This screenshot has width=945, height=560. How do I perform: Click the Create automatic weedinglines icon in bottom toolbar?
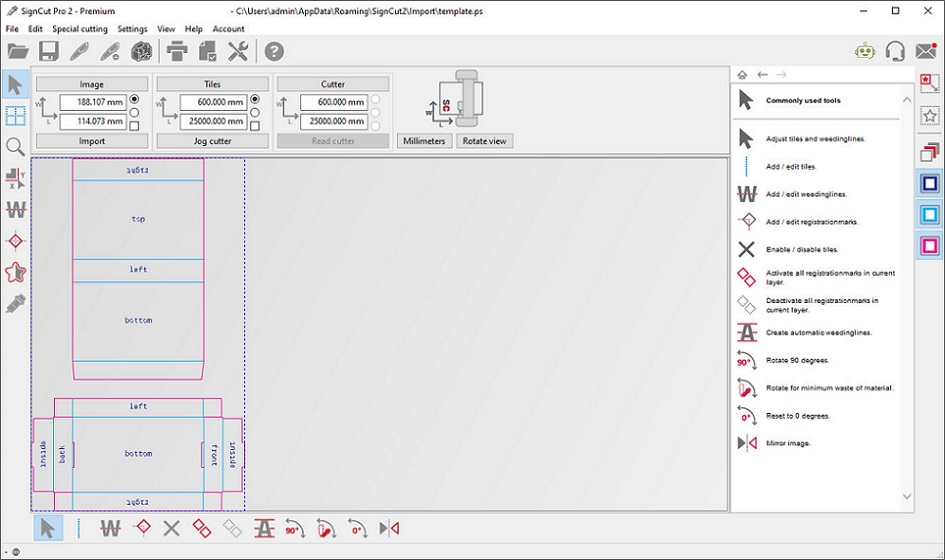click(x=264, y=529)
